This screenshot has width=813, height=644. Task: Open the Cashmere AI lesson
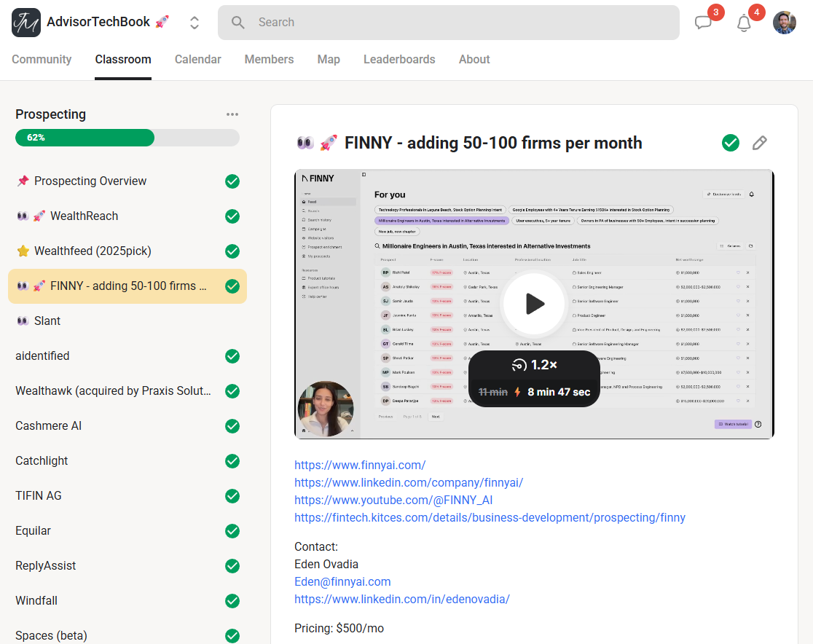coord(127,425)
